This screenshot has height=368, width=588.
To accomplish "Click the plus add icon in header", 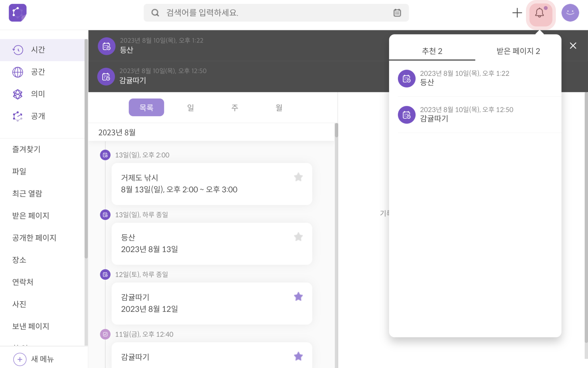I will [x=517, y=13].
